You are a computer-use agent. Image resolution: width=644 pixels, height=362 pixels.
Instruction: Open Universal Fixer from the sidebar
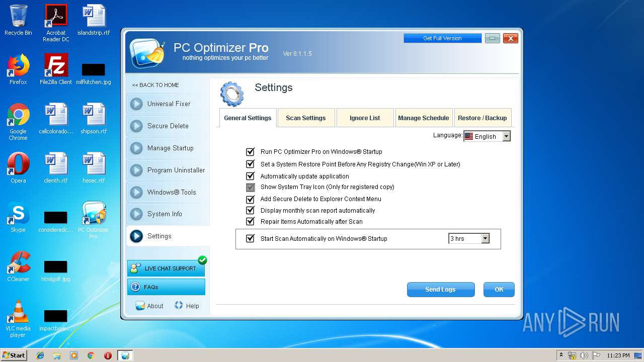coord(168,104)
